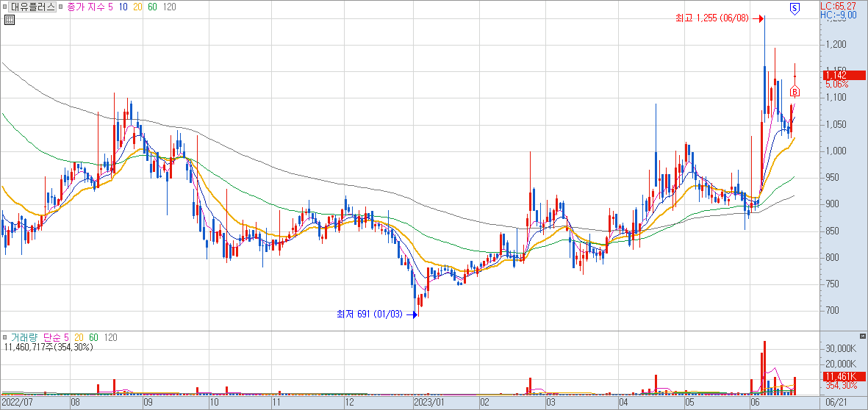Click the 5.06% change rate text
Image resolution: width=868 pixels, height=410 pixels.
836,84
